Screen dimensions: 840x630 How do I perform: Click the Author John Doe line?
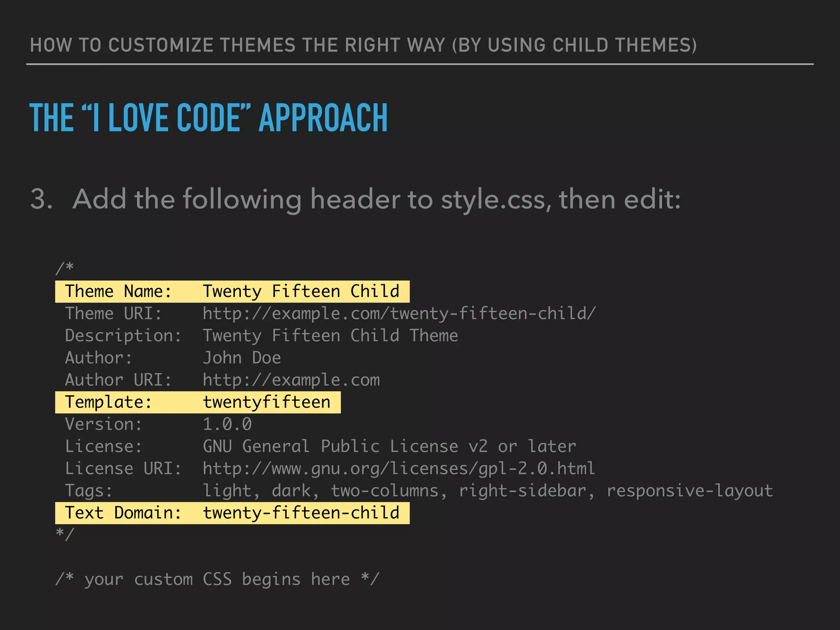[x=173, y=358]
